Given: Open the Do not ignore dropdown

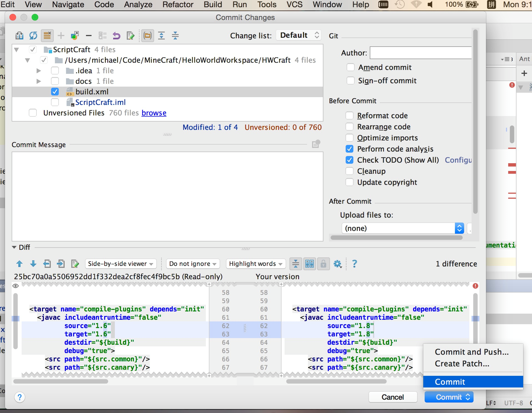Looking at the screenshot, I should pyautogui.click(x=193, y=264).
